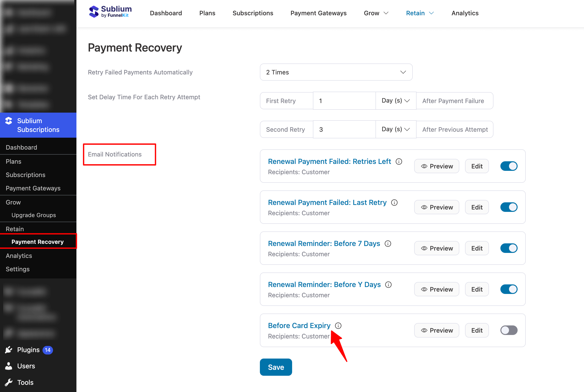Click the Second Retry value input field

344,129
